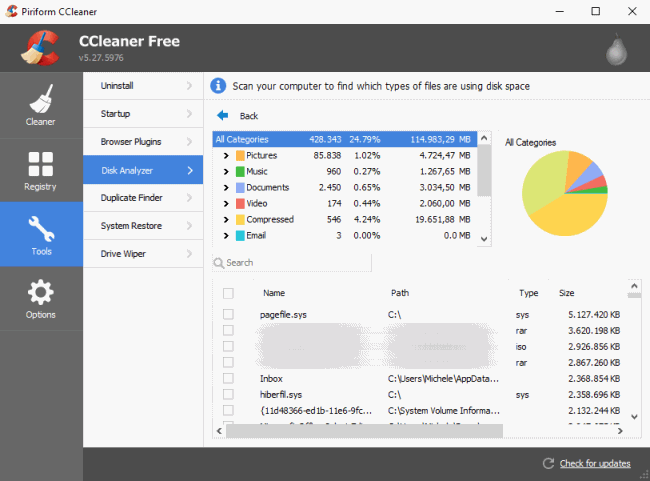
Task: Click the Email cyan category icon
Action: coord(240,236)
